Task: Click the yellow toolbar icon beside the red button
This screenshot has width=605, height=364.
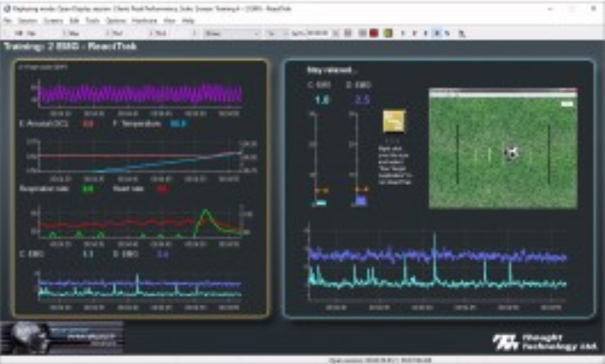Action: coord(388,33)
